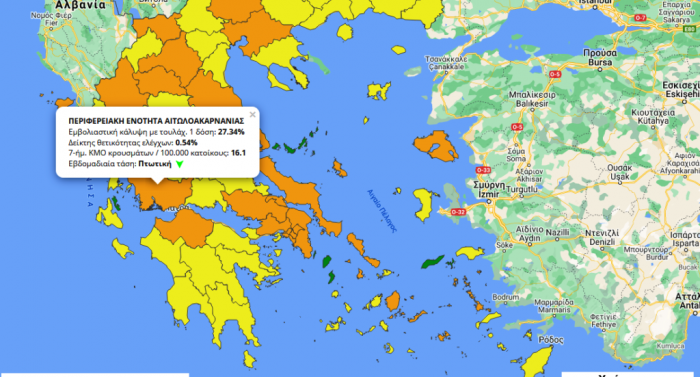This screenshot has height=377, width=700.
Task: Click the 16.1 cases per 100.000 value
Action: [x=238, y=153]
